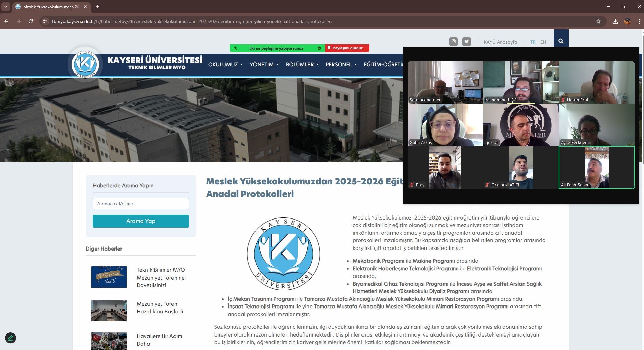Reload the page with refresh icon
The width and height of the screenshot is (644, 350).
point(31,21)
